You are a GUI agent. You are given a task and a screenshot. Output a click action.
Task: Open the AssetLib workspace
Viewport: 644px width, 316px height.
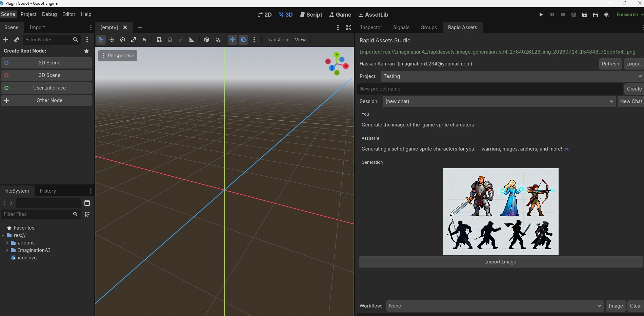coord(373,15)
